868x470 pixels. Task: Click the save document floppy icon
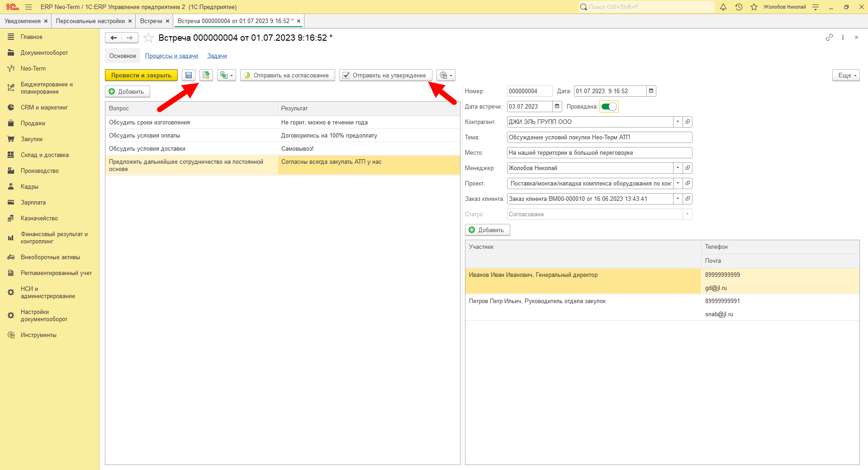pos(189,75)
